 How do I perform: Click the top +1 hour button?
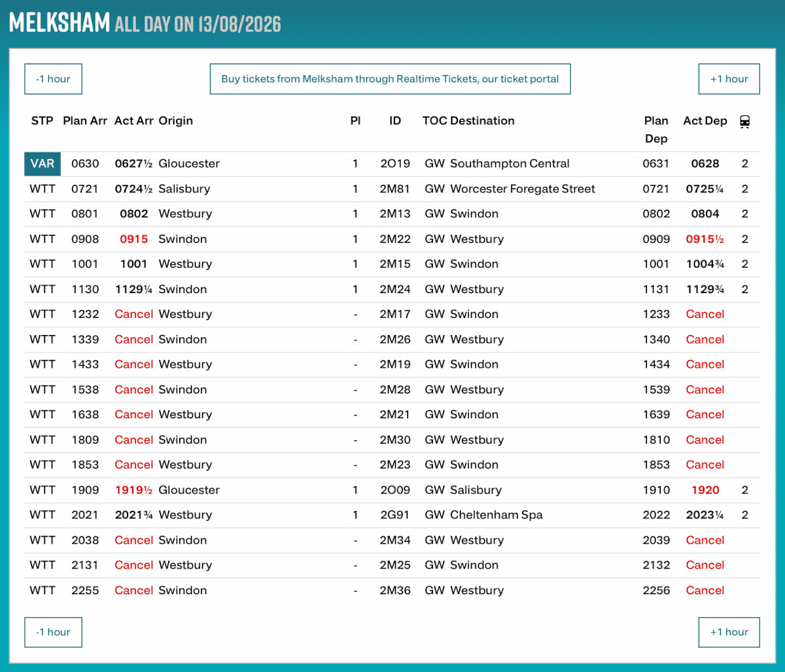pyautogui.click(x=729, y=79)
